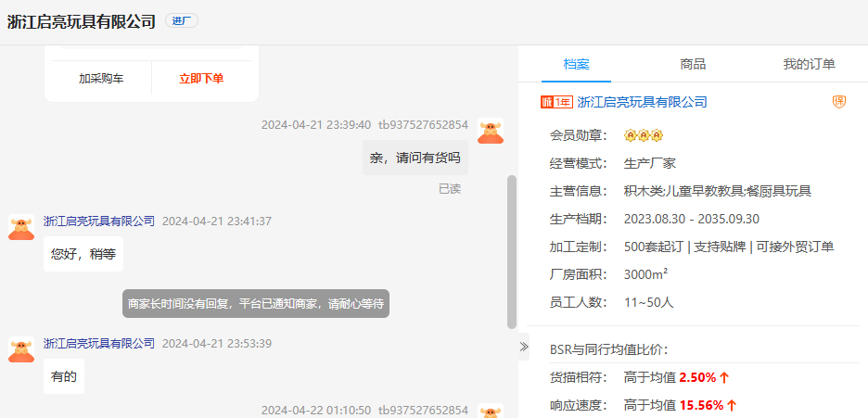The height and width of the screenshot is (418, 868).
Task: Click my avatar beside the 23:39:40 message
Action: click(x=491, y=131)
